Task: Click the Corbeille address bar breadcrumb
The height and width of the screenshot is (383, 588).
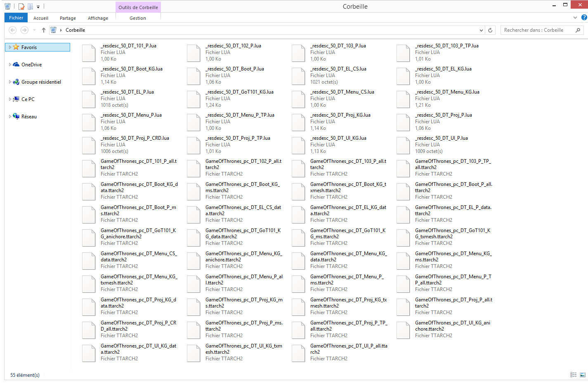Action: [75, 30]
